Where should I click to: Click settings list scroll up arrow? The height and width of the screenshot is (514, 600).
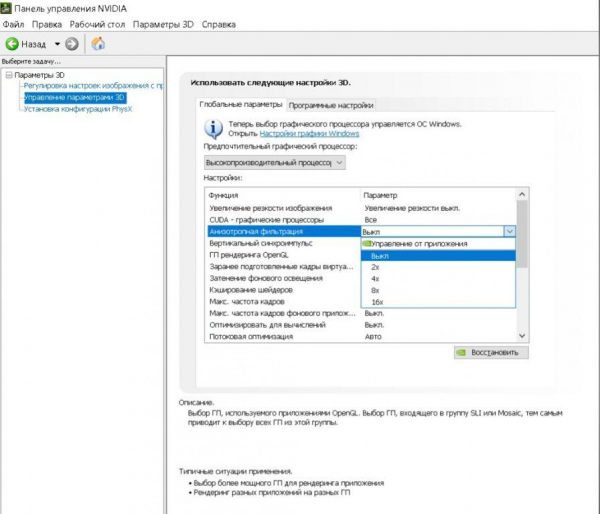point(522,194)
